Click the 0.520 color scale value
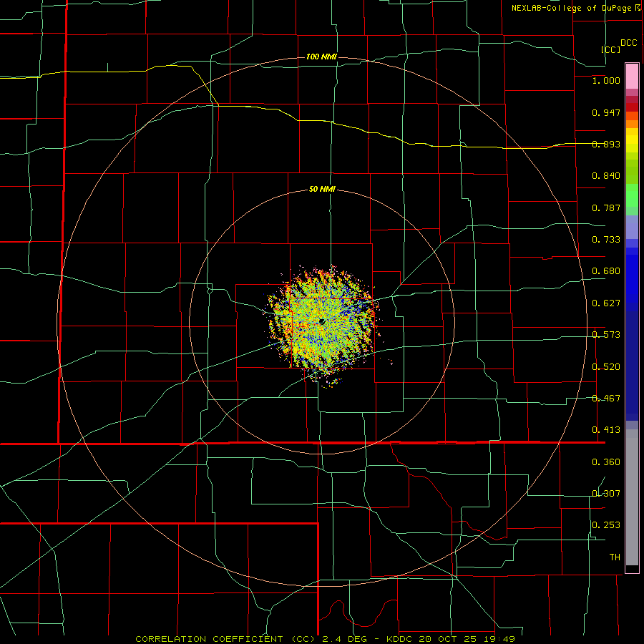 click(x=606, y=367)
